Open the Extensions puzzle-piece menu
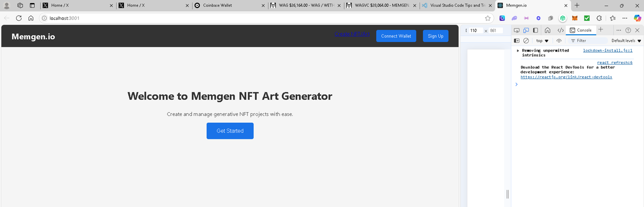 pos(599,18)
